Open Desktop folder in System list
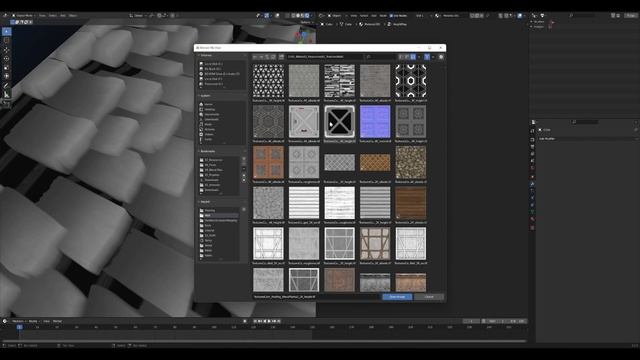Image resolution: width=640 pixels, height=360 pixels. coord(210,109)
